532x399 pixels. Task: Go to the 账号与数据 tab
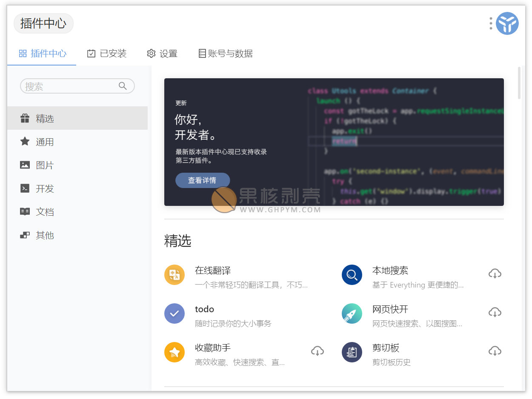(226, 54)
